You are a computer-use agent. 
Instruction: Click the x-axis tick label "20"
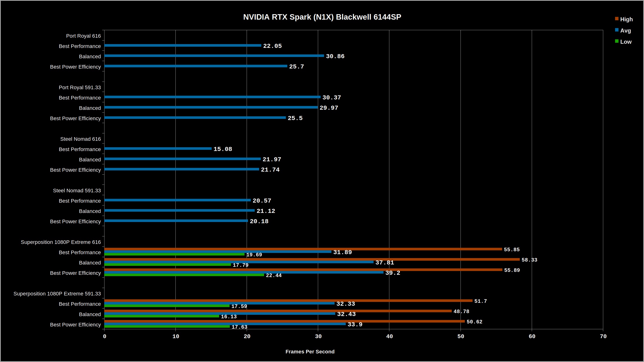pos(247,336)
